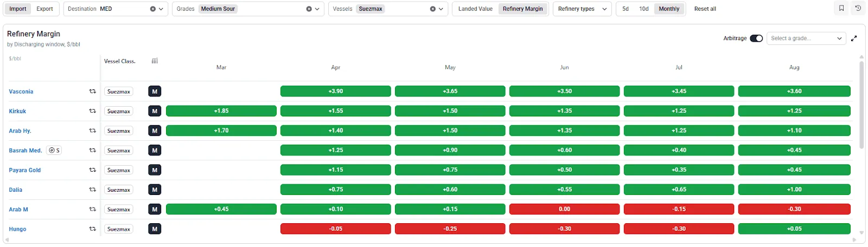Click the swap icon in Arab M row
Screen dimensions: 868x247
[x=92, y=209]
